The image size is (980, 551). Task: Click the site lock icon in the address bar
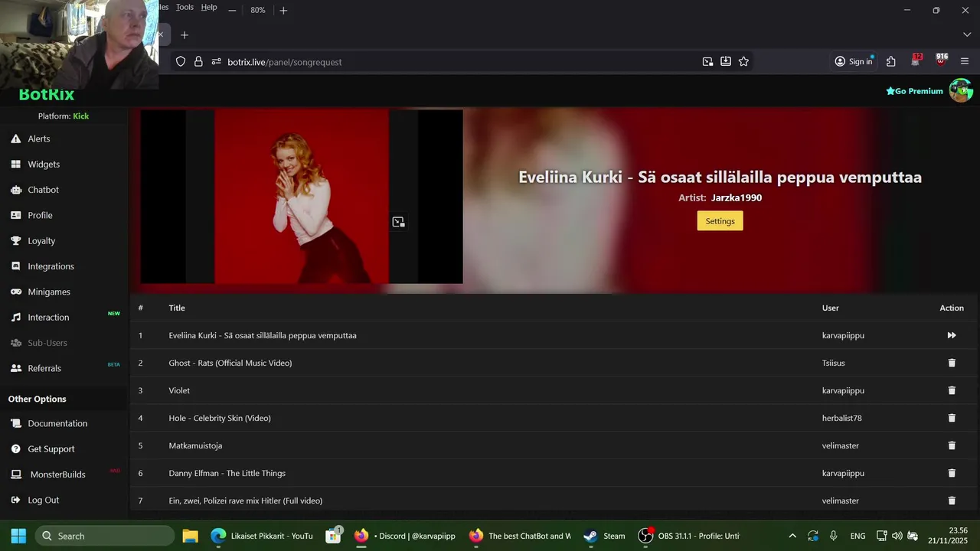point(198,62)
